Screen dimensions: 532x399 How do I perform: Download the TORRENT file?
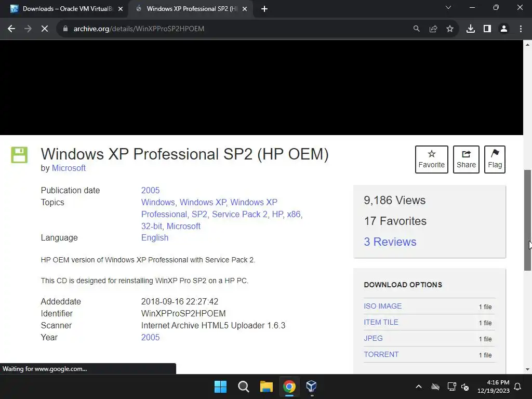pos(381,354)
